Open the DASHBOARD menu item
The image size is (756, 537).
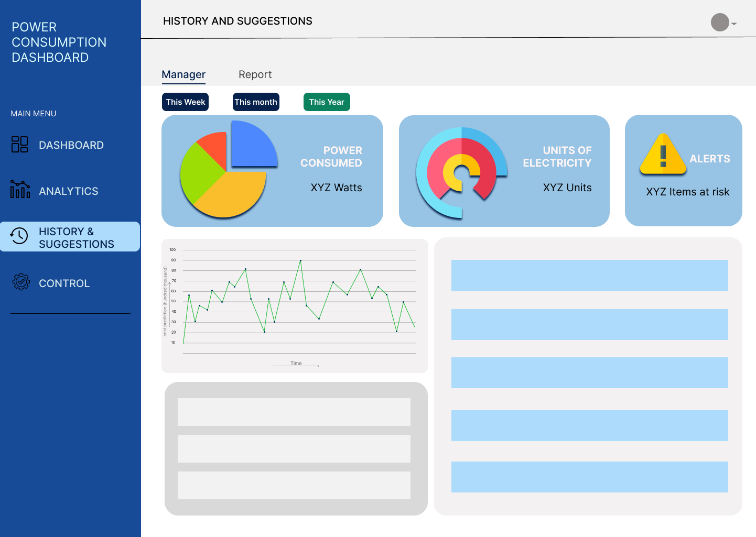(x=70, y=145)
